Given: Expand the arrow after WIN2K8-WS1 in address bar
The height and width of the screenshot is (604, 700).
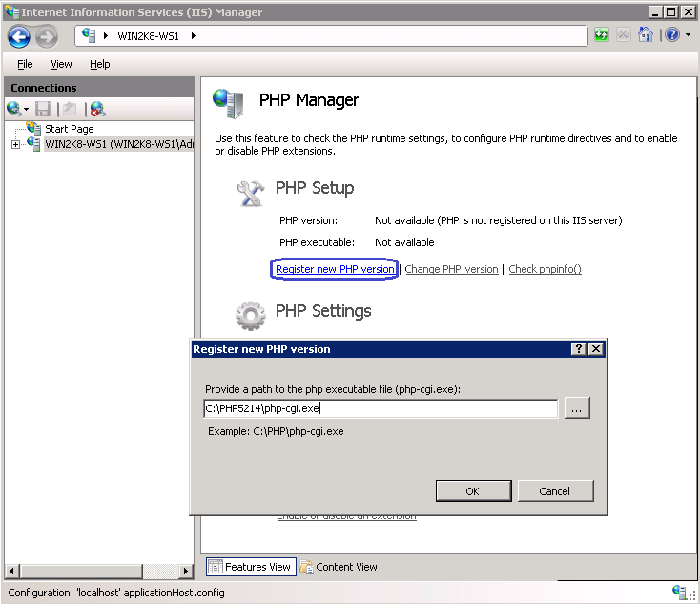Looking at the screenshot, I should click(194, 36).
